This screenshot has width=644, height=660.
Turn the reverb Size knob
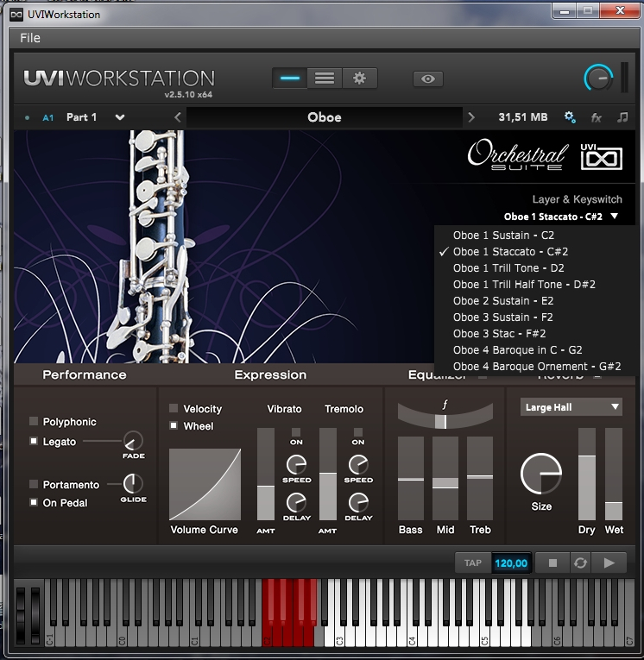click(541, 474)
